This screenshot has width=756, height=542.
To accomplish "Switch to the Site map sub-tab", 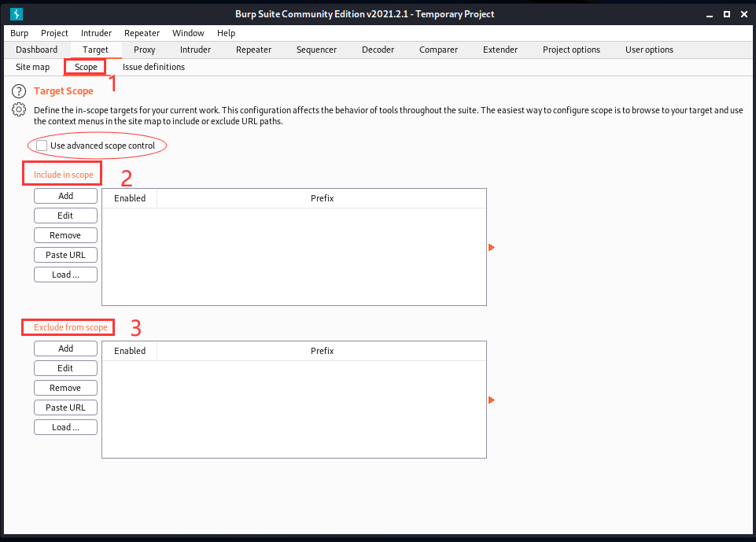I will 32,67.
